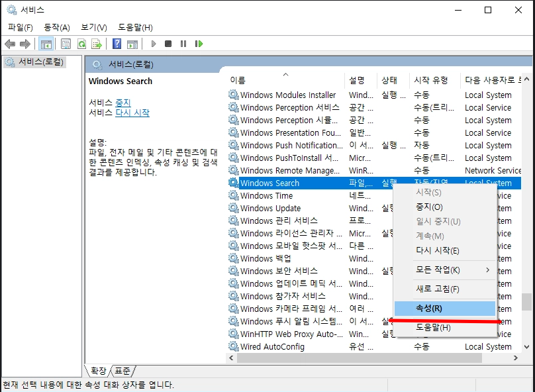Select Windows Presentation Fou... row
This screenshot has width=535, height=392.
click(x=374, y=132)
